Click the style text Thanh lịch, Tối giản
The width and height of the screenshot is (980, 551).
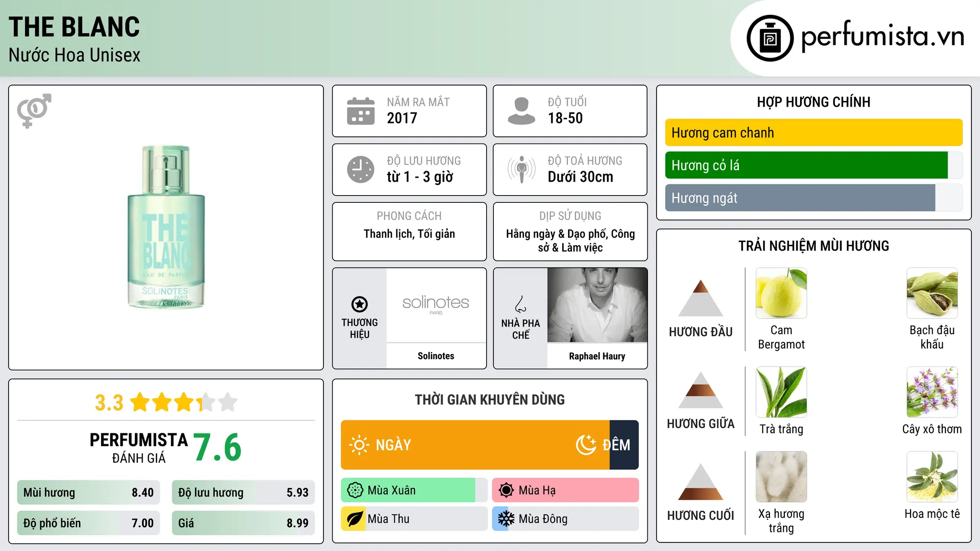point(409,234)
